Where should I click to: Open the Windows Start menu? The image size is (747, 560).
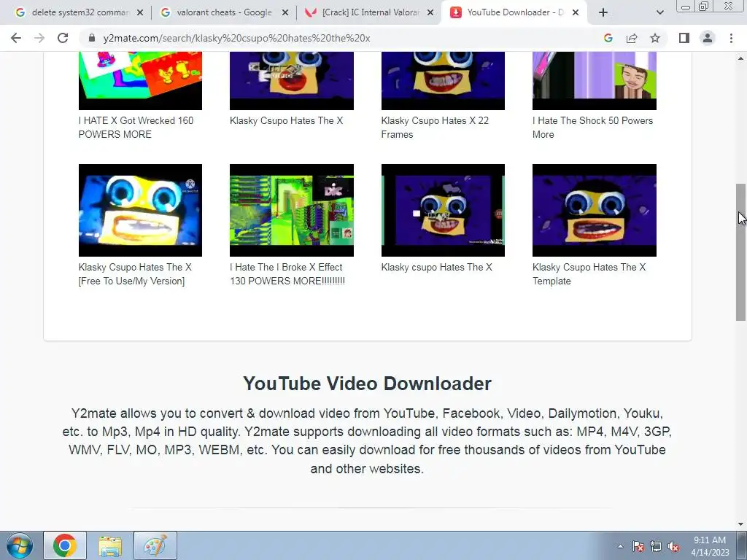click(x=20, y=545)
